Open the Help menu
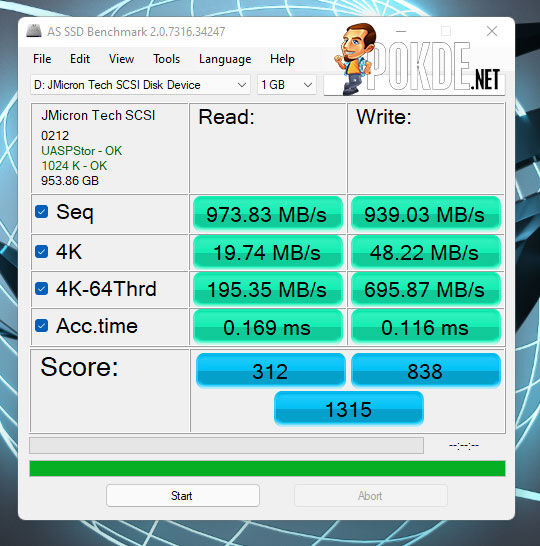Image resolution: width=540 pixels, height=546 pixels. [282, 59]
